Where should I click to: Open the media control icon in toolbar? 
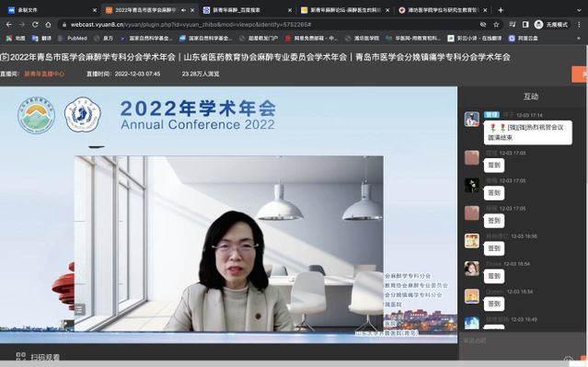[513, 24]
